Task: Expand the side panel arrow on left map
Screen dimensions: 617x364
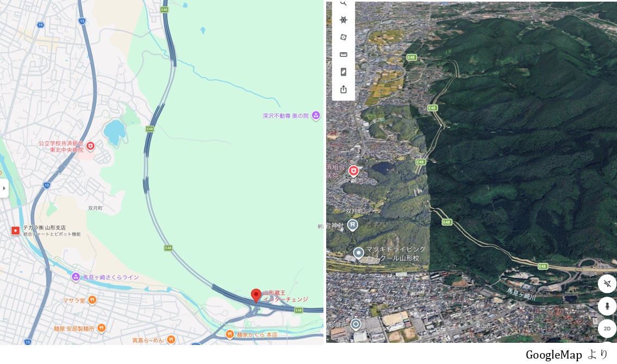Action: (x=4, y=189)
